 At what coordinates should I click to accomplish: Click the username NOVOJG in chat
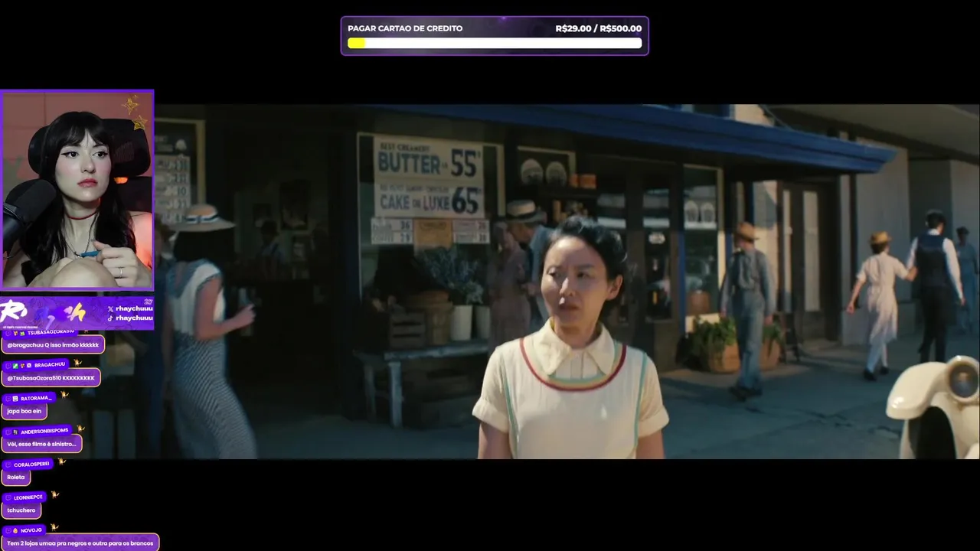[31, 530]
